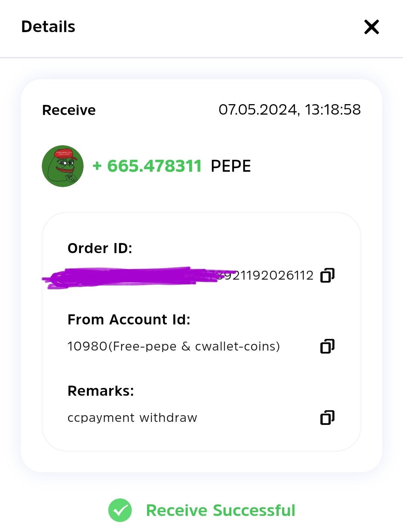
Task: Copy the Order ID value
Action: tap(327, 275)
